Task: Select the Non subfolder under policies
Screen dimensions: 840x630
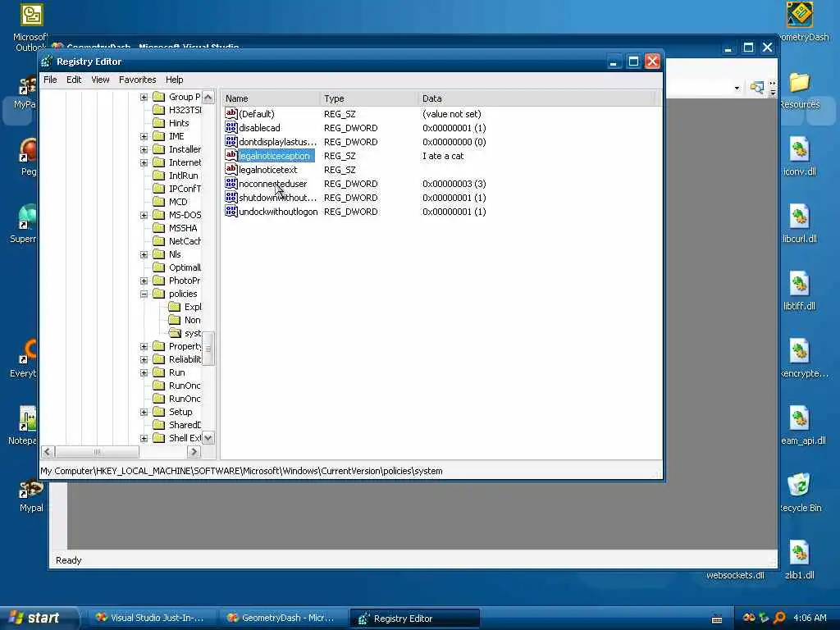Action: (x=175, y=320)
